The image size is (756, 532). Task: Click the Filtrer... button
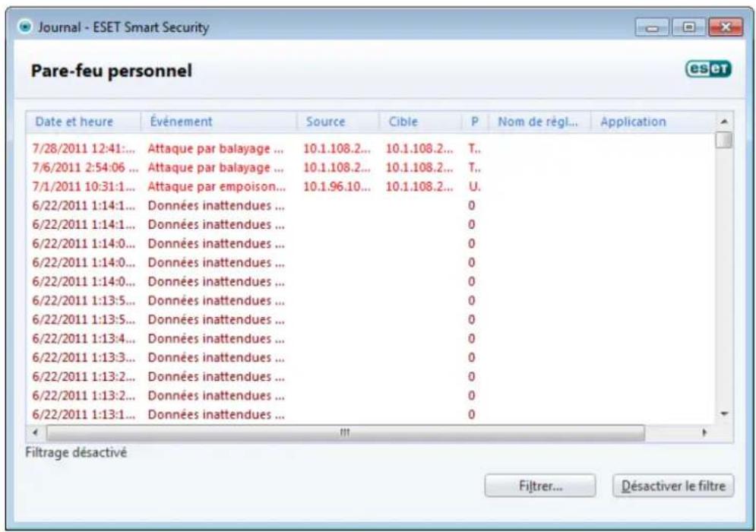pyautogui.click(x=540, y=485)
